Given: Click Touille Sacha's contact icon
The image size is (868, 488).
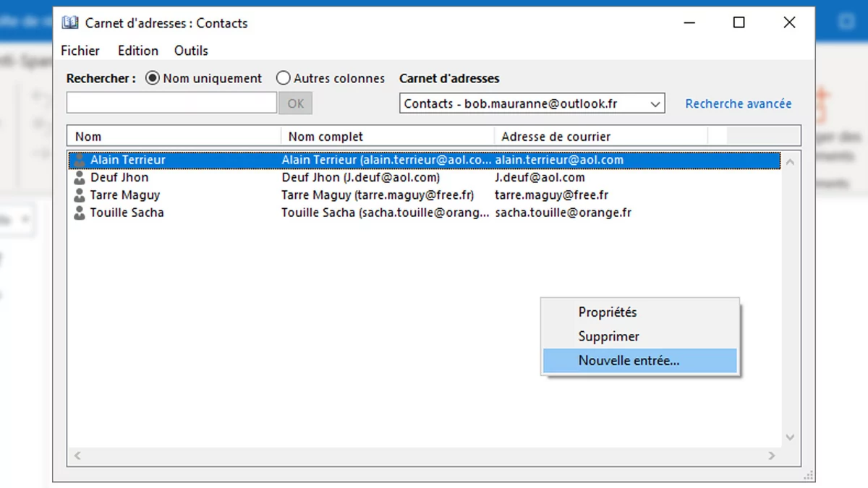Looking at the screenshot, I should click(80, 213).
